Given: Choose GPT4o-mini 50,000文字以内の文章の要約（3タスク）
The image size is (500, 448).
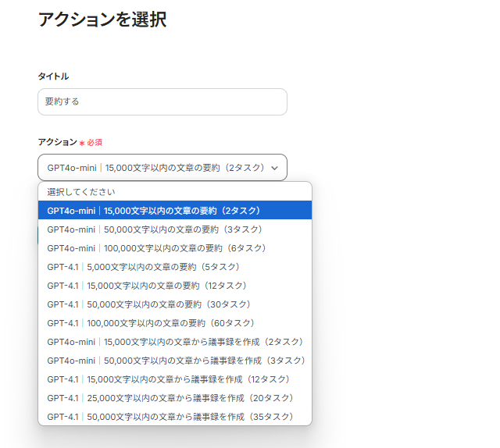Looking at the screenshot, I should 175,229.
